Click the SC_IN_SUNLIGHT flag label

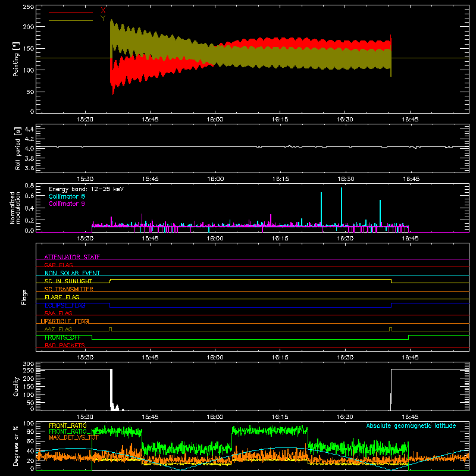click(68, 281)
